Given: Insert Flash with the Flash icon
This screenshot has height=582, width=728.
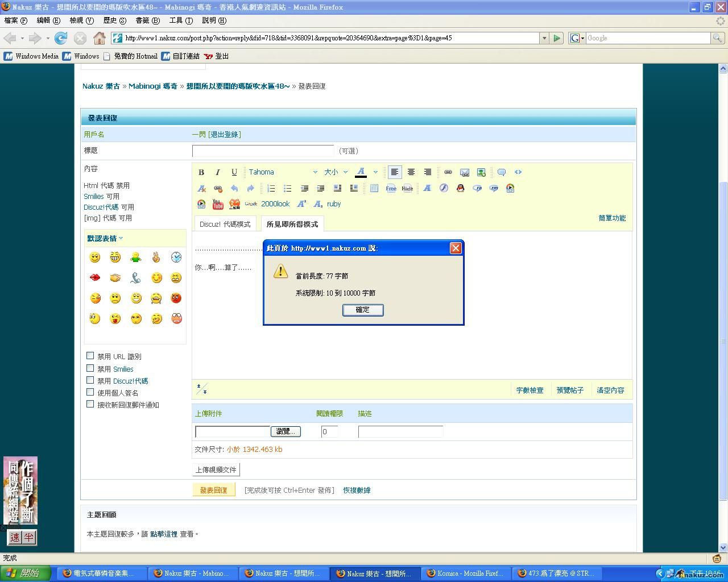Looking at the screenshot, I should point(444,188).
